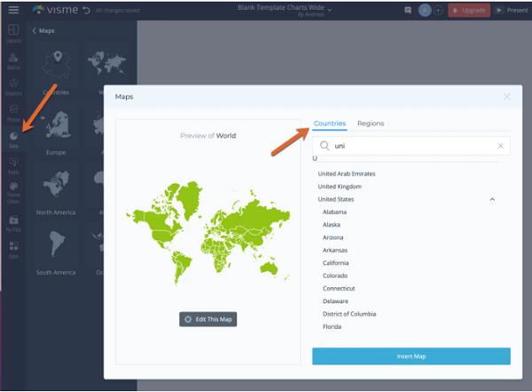Select Delaware from the list
This screenshot has width=532, height=392.
coord(335,301)
